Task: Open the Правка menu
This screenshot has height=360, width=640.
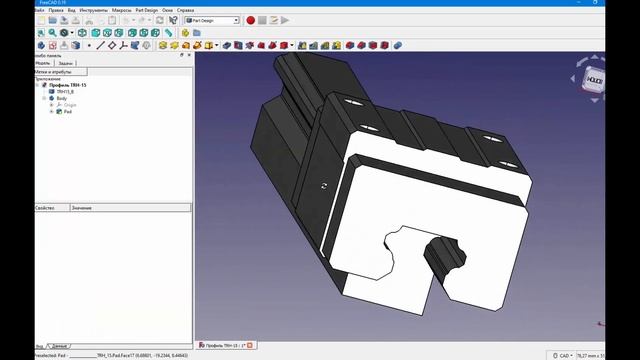Action: pos(56,10)
